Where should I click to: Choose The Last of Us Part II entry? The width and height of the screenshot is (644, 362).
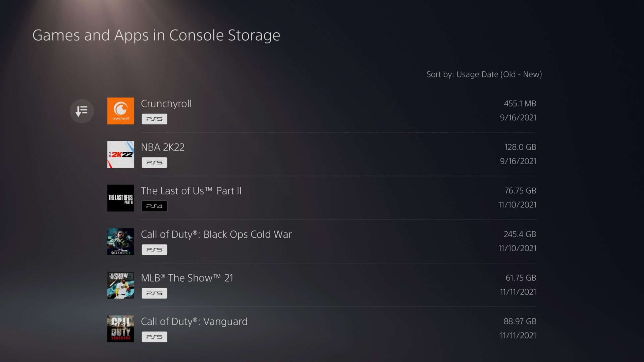191,191
